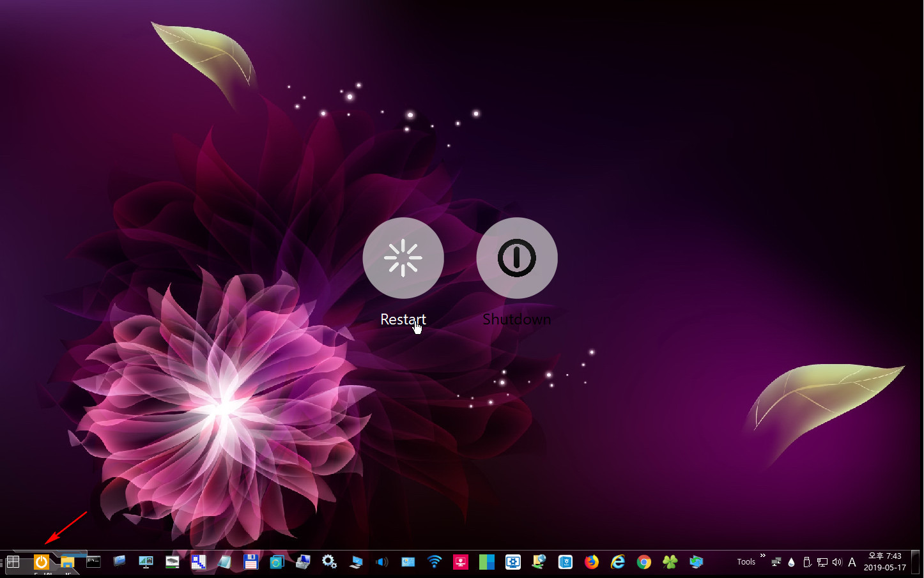Launch Google Chrome from the taskbar
This screenshot has width=924, height=578.
(x=644, y=562)
